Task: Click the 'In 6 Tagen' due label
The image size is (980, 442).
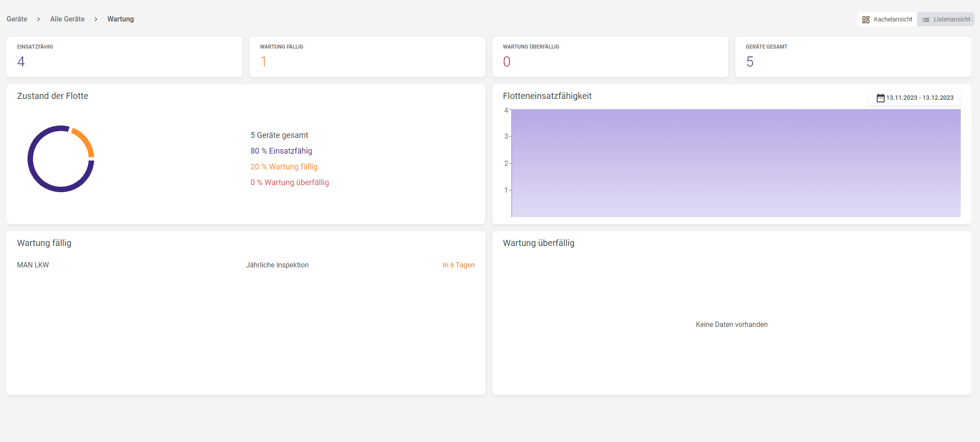Action: coord(458,265)
